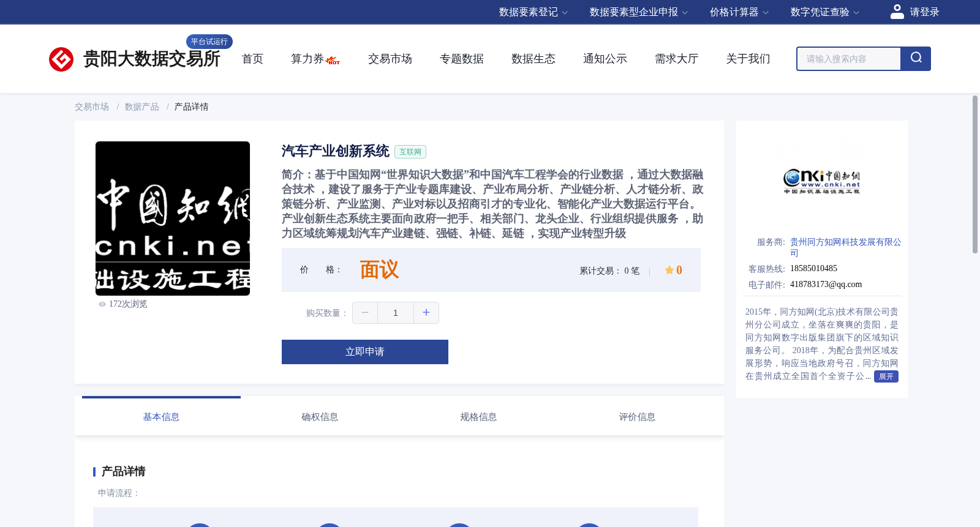The height and width of the screenshot is (527, 980).
Task: Open 数据生态 navigation item
Action: point(533,59)
